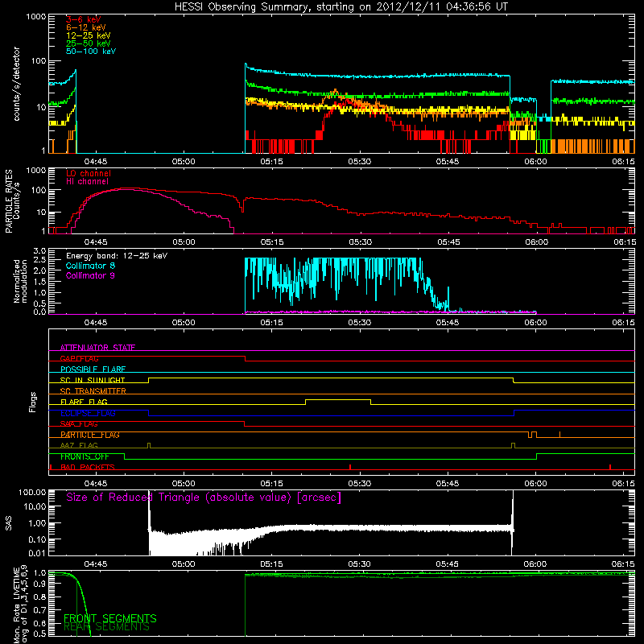
Task: Click the BAD_PACKETS flag label
Action: [x=88, y=467]
